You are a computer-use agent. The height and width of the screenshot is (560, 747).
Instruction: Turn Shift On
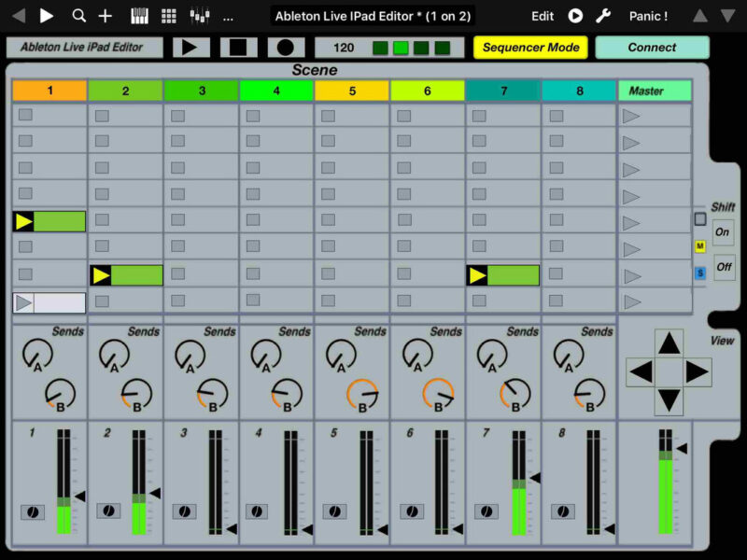tap(723, 232)
